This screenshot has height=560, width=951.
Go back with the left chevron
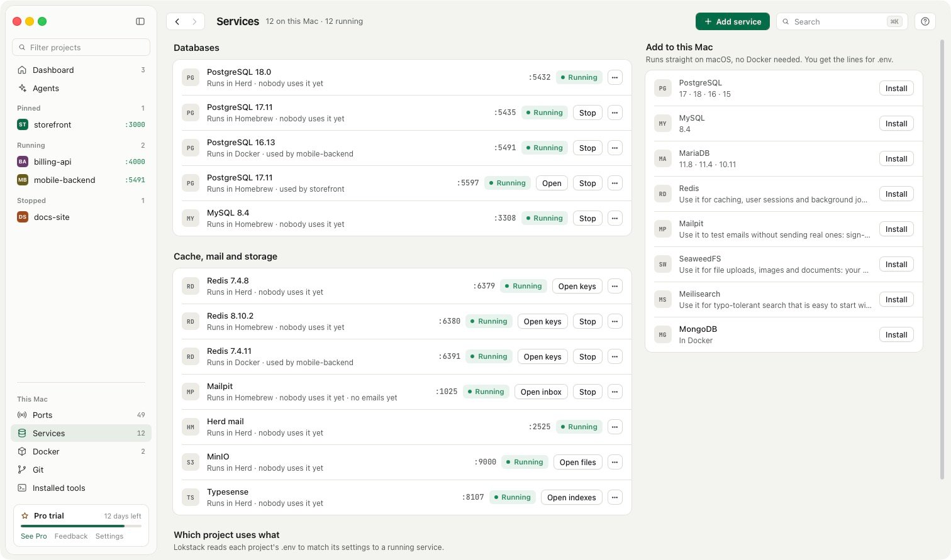pyautogui.click(x=177, y=21)
